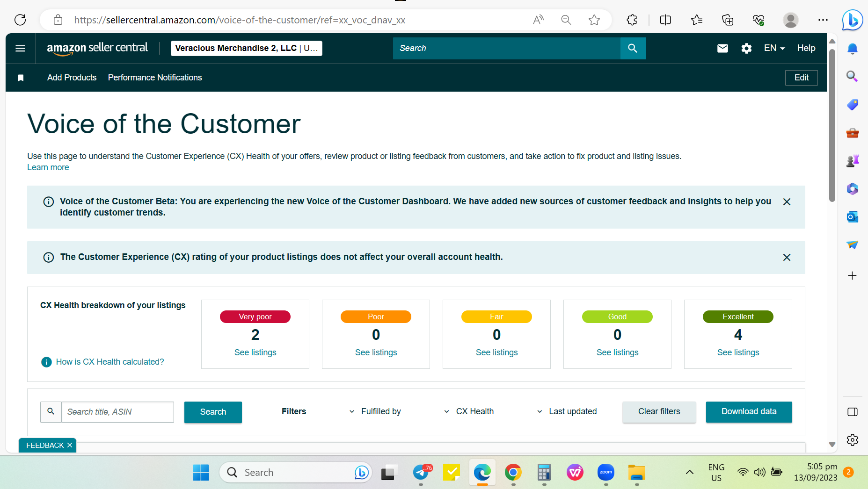Show hidden system tray icons chevron
The width and height of the screenshot is (868, 489).
[x=690, y=472]
